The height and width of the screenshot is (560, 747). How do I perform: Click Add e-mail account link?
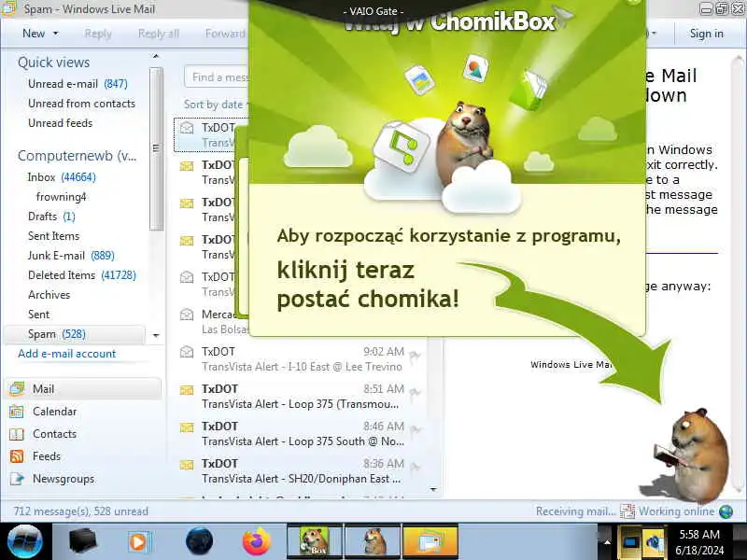[66, 354]
